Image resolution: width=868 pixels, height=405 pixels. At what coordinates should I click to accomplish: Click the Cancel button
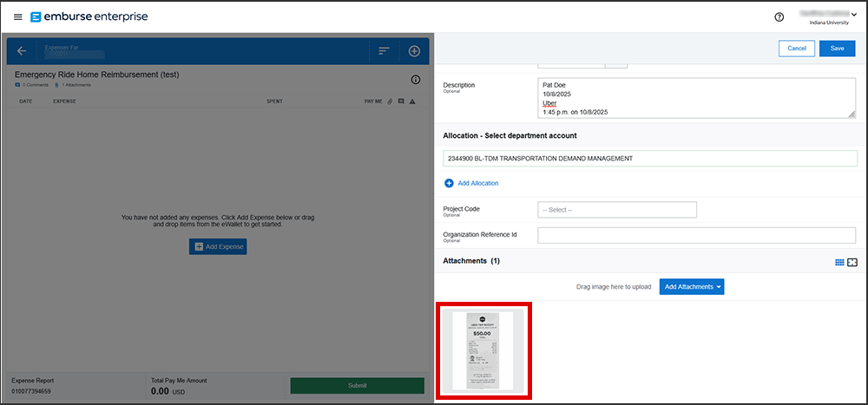[797, 49]
